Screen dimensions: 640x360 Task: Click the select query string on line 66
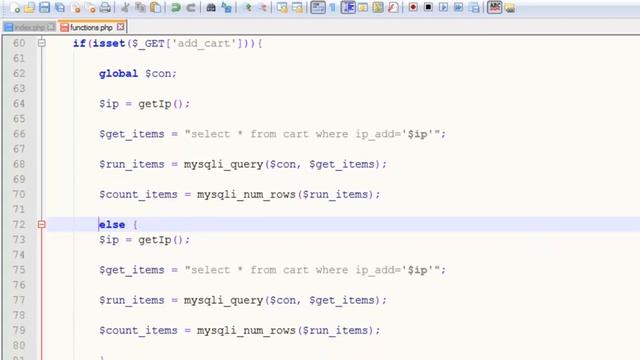tap(313, 134)
